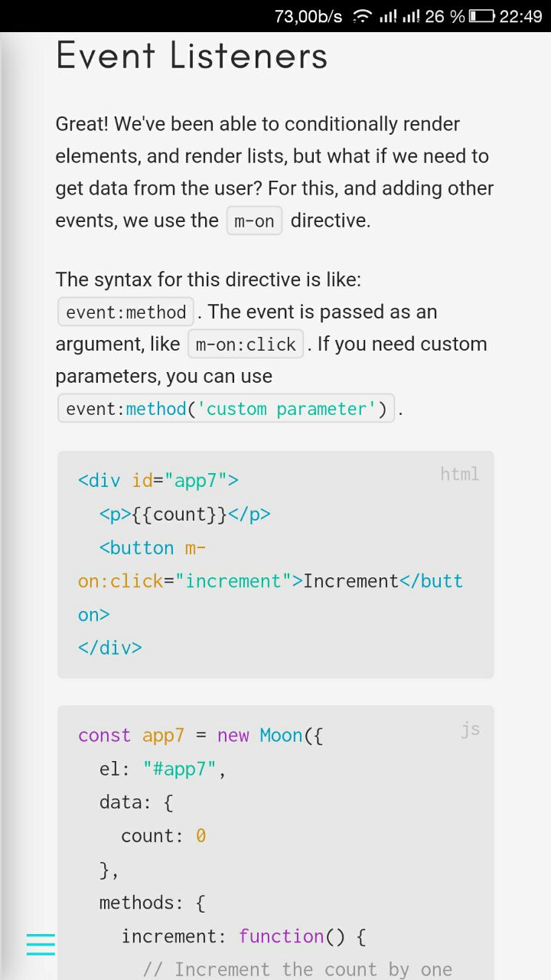The height and width of the screenshot is (980, 551).
Task: Click the count: 0 code line
Action: click(x=163, y=836)
